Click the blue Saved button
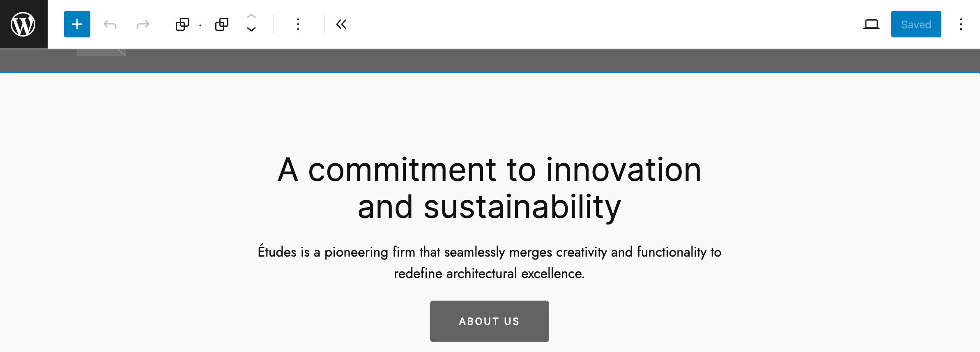 (x=916, y=25)
